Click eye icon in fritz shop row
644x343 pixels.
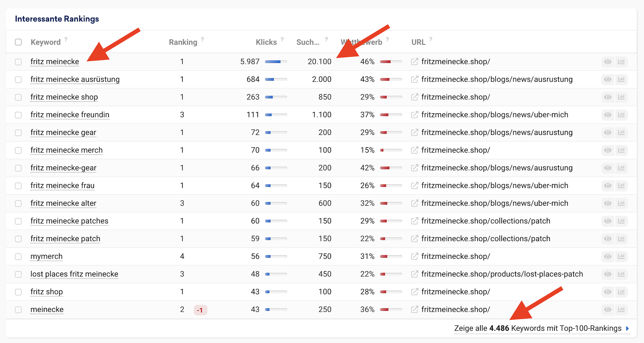(x=608, y=292)
